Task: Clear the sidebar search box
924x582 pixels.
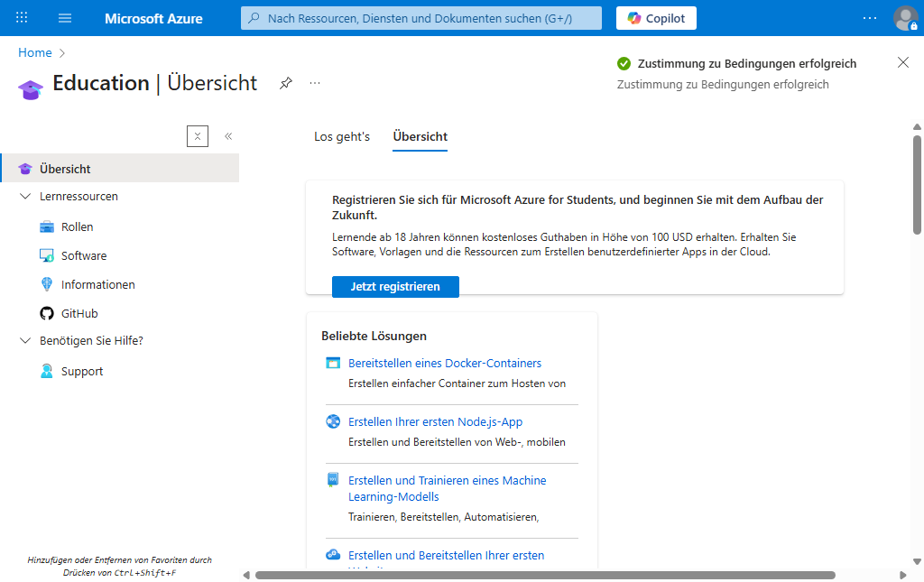Action: coord(198,136)
